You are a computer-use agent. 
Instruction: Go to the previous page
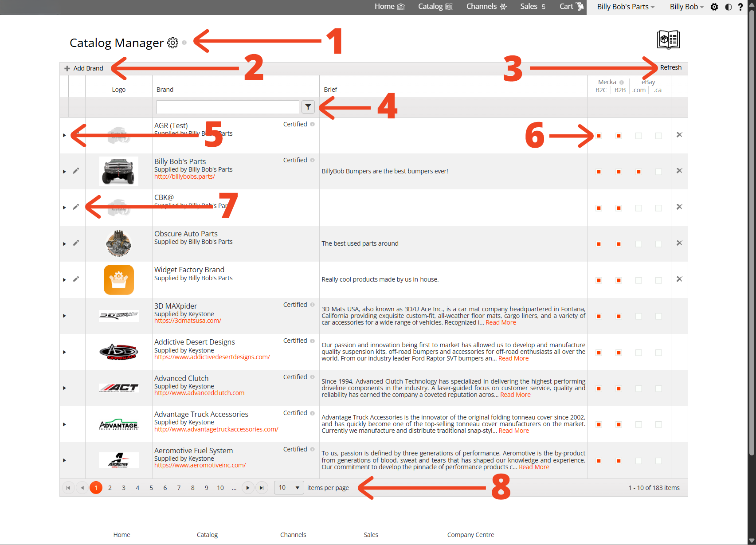[82, 488]
